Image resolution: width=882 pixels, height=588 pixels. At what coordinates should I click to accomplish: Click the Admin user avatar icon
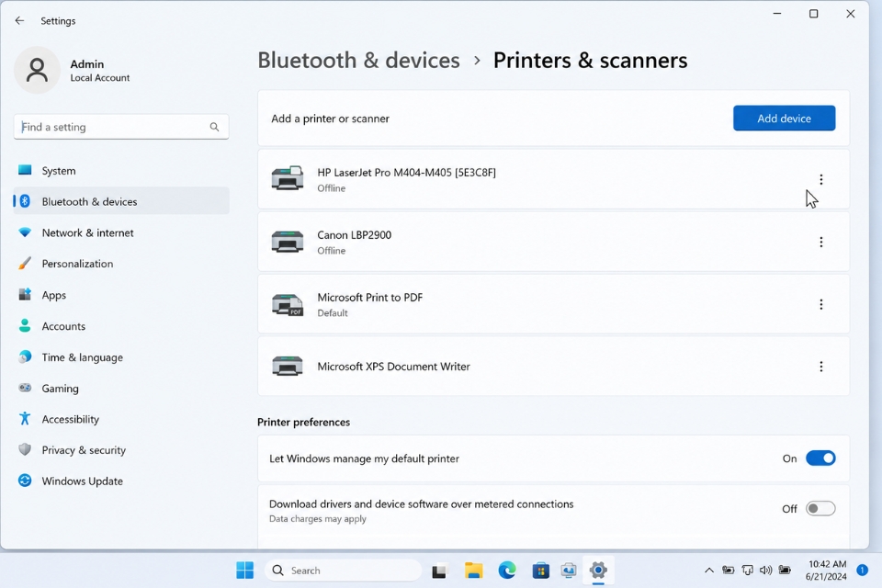[37, 71]
